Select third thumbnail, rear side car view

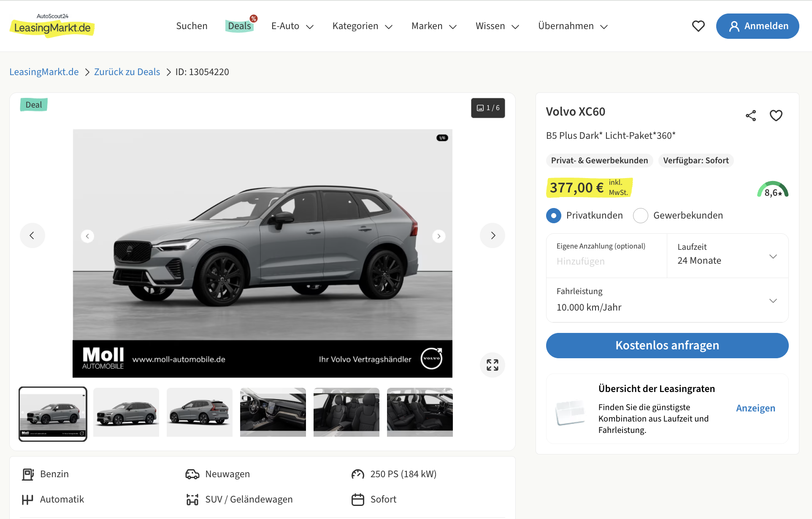coord(200,412)
